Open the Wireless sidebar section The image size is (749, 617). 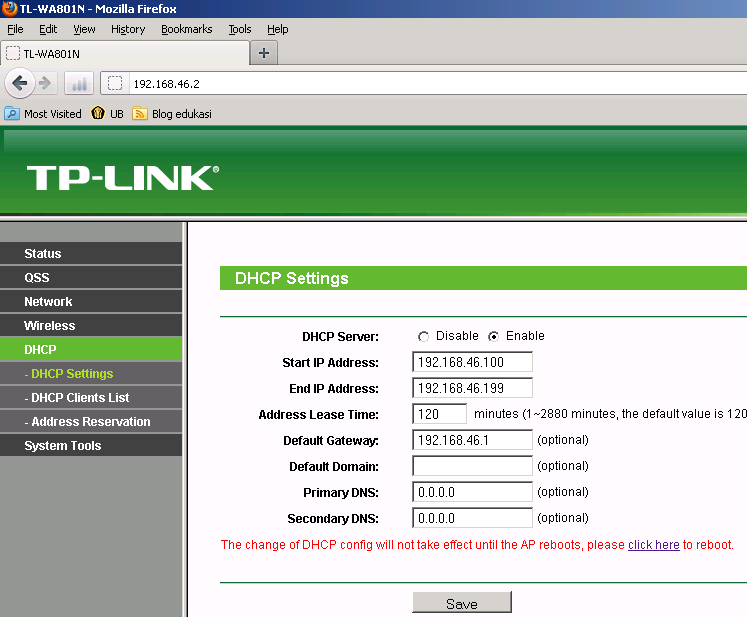(x=91, y=326)
